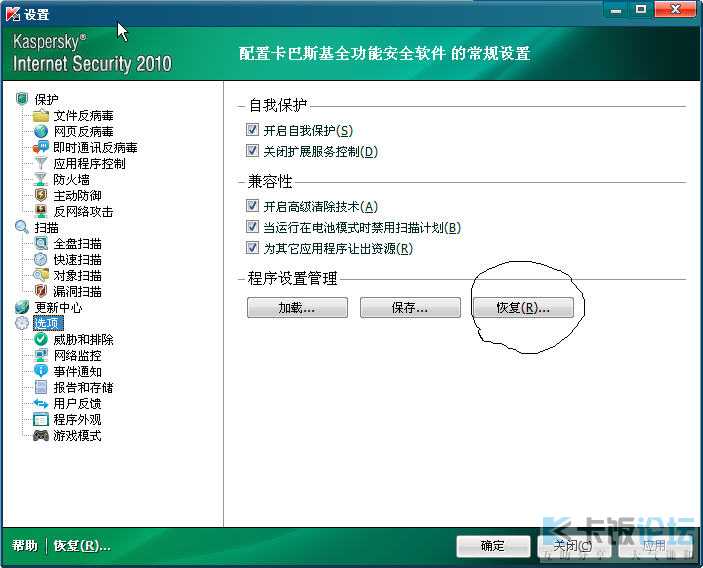Click the 恢复(R)... button in program settings
The height and width of the screenshot is (568, 703).
click(523, 308)
